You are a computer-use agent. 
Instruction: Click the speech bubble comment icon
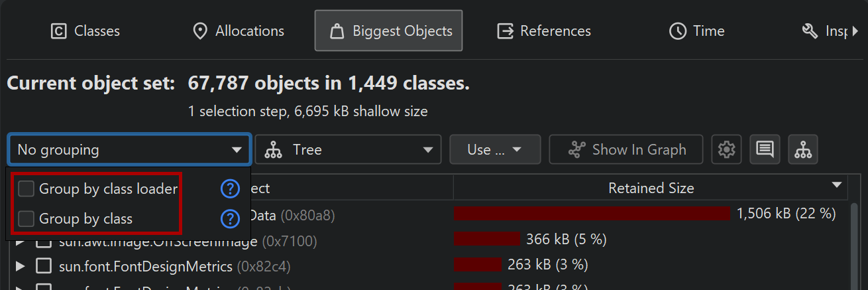(765, 149)
